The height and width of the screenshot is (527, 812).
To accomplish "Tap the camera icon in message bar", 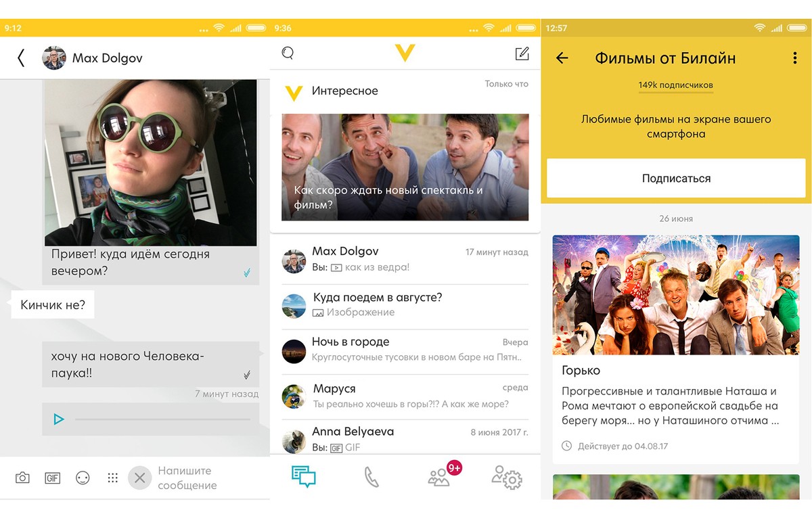I will (x=22, y=478).
